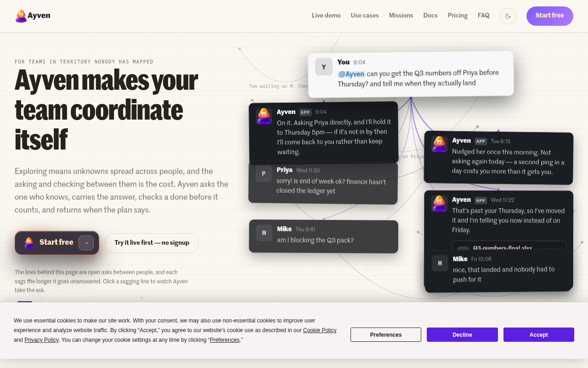Click Try it live first — no signup
Screen dimensions: 588x368
tap(152, 243)
